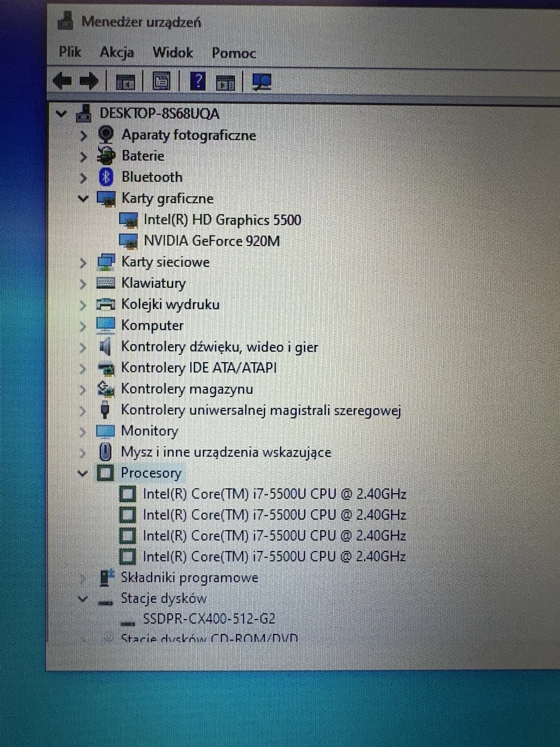Click the Forward arrow toolbar icon
Image resolution: width=560 pixels, height=747 pixels.
click(89, 81)
